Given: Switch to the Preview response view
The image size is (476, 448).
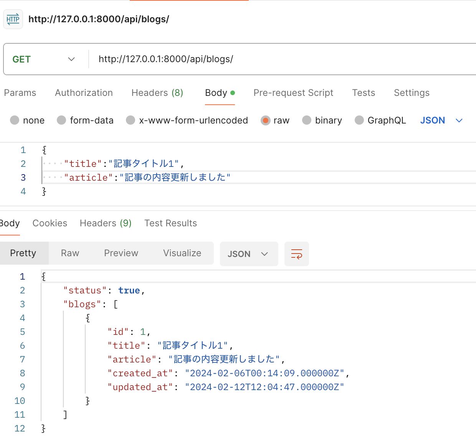Looking at the screenshot, I should click(x=121, y=253).
